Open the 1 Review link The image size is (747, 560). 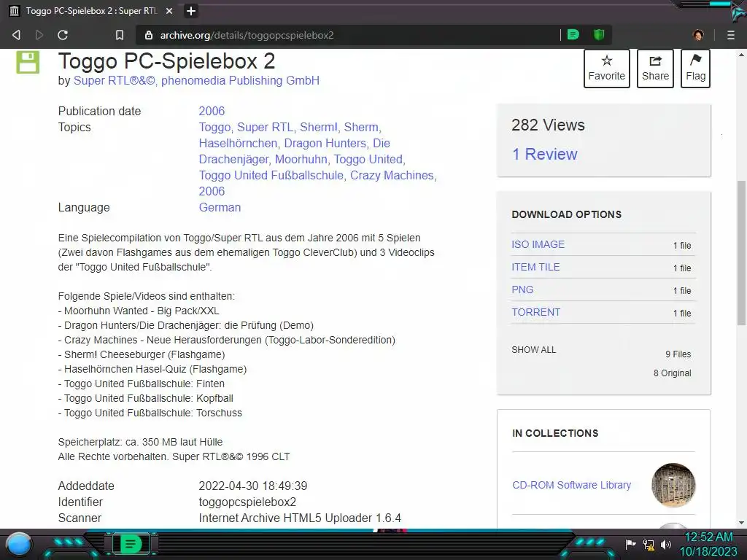(544, 155)
